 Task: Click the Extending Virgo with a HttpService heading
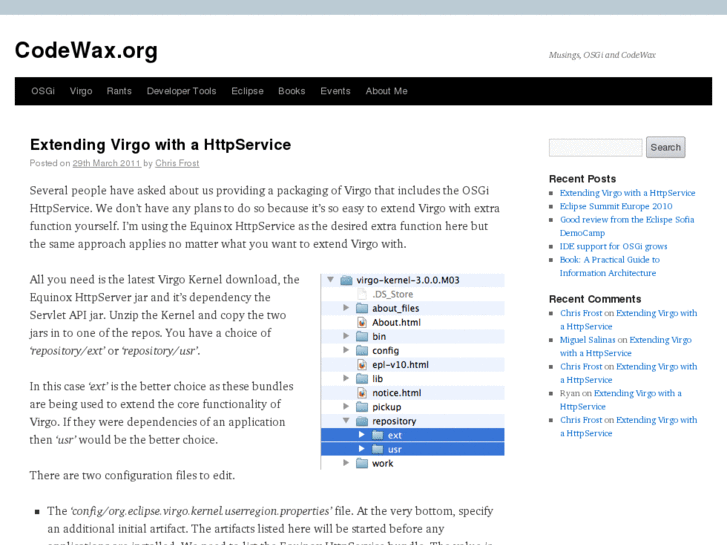pos(160,145)
